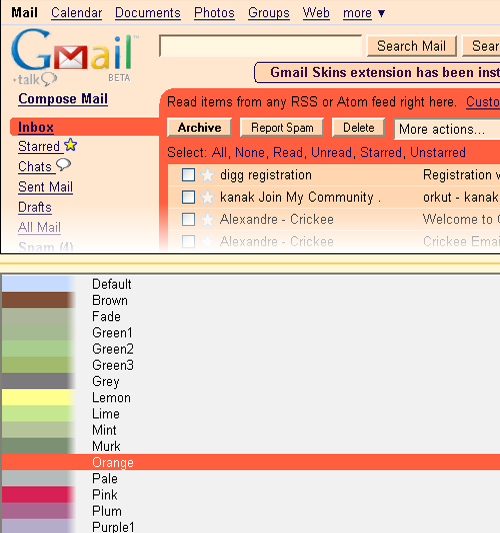Select the Purple1 skin in the list
The width and height of the screenshot is (500, 533).
point(113,527)
